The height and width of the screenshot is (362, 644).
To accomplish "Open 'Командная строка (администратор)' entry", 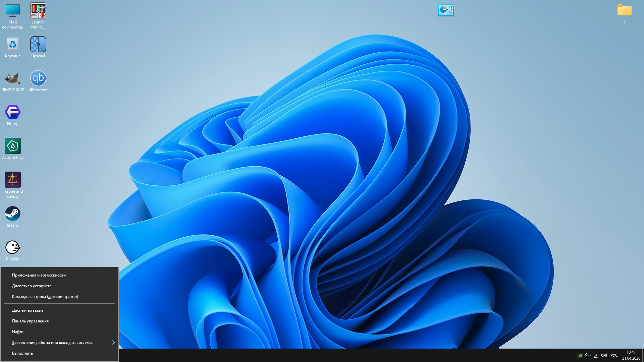I will click(45, 297).
